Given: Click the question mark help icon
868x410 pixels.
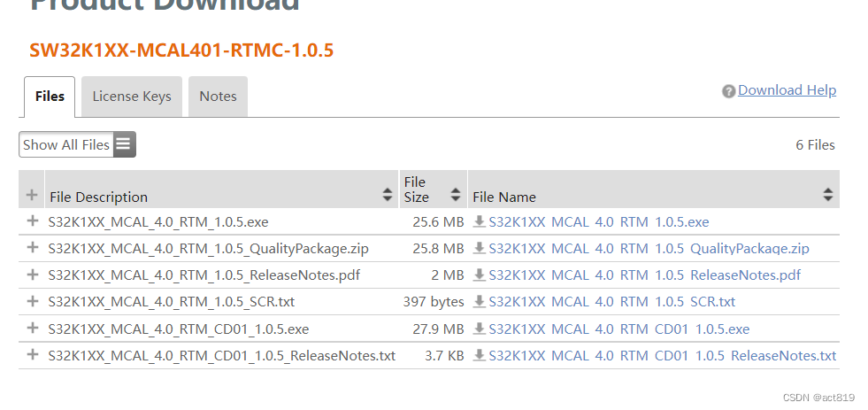Looking at the screenshot, I should point(728,91).
